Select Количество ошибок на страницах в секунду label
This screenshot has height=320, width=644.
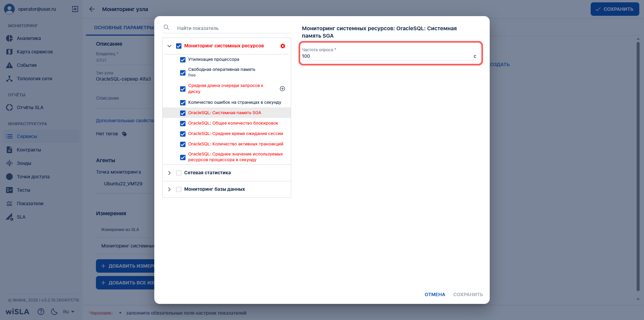click(235, 102)
